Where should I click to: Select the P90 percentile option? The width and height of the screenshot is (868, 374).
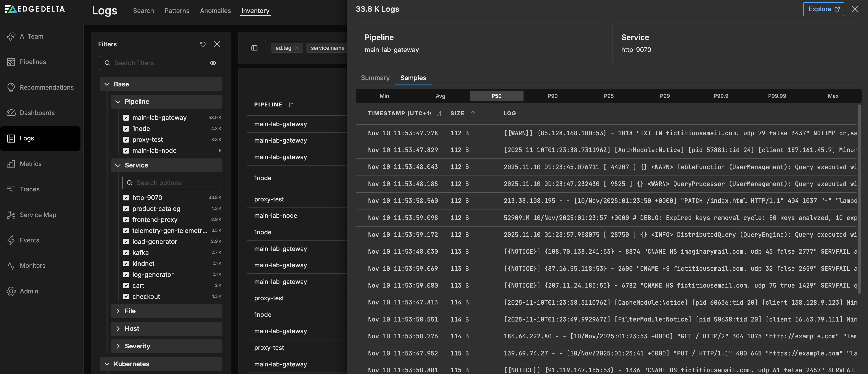pyautogui.click(x=552, y=96)
